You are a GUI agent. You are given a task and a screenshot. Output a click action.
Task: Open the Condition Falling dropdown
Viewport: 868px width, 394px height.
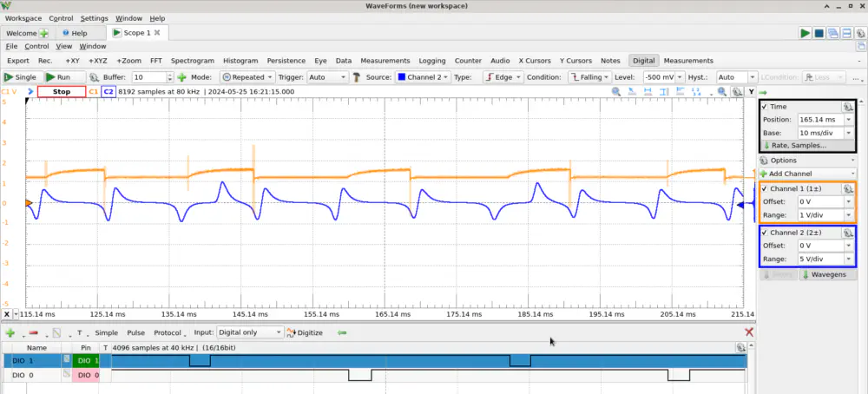click(x=589, y=77)
